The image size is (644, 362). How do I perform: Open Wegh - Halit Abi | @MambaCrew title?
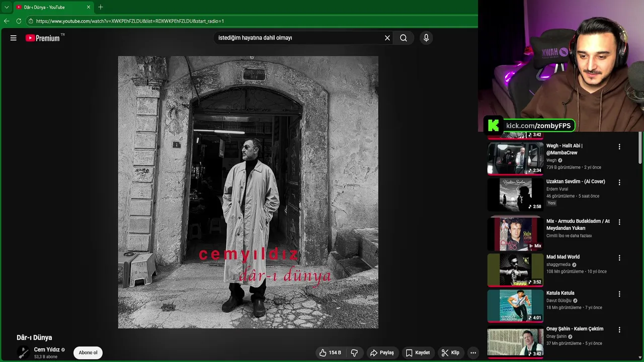pos(565,149)
